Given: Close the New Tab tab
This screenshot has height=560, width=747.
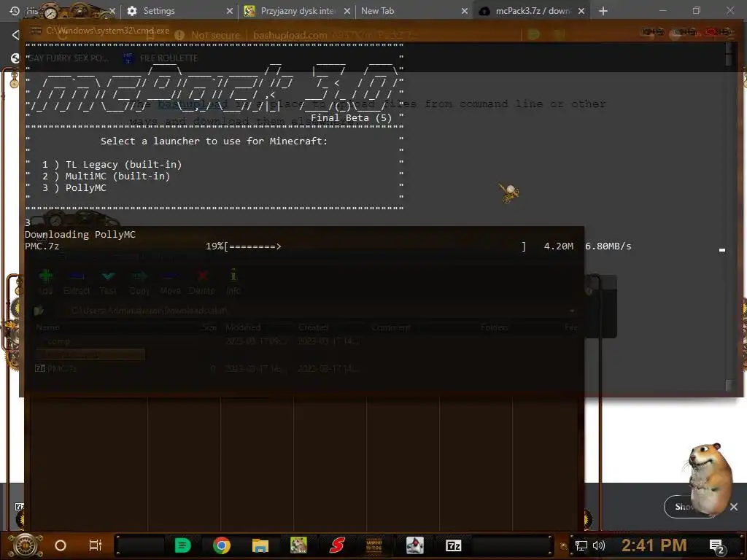Looking at the screenshot, I should coord(465,11).
